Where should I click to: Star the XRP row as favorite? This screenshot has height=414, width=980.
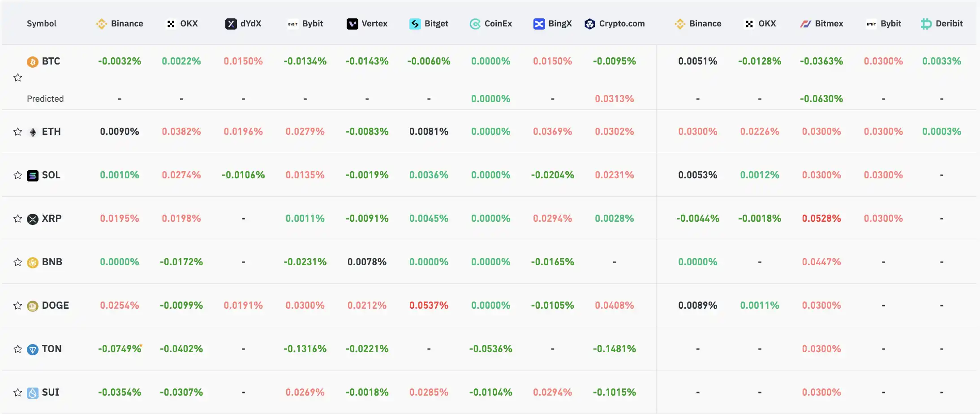(x=18, y=219)
